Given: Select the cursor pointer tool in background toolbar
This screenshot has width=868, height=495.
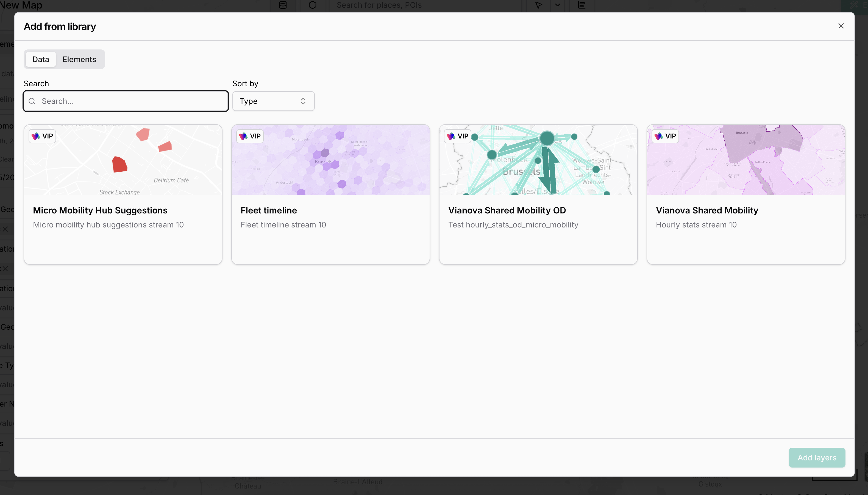Looking at the screenshot, I should point(538,5).
